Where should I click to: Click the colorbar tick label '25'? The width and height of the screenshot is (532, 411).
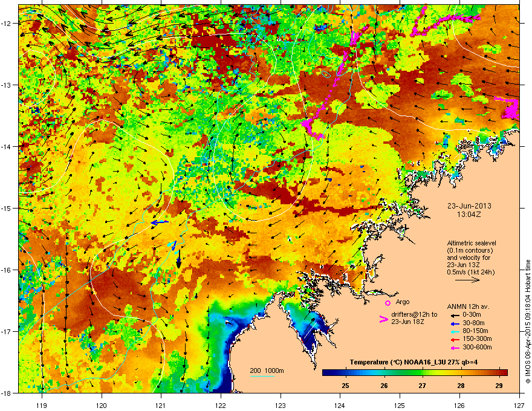(345, 386)
